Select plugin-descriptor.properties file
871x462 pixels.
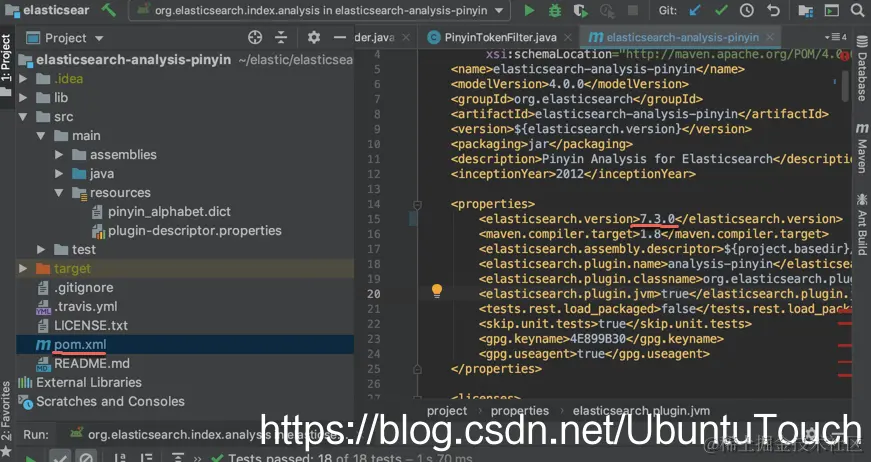194,230
